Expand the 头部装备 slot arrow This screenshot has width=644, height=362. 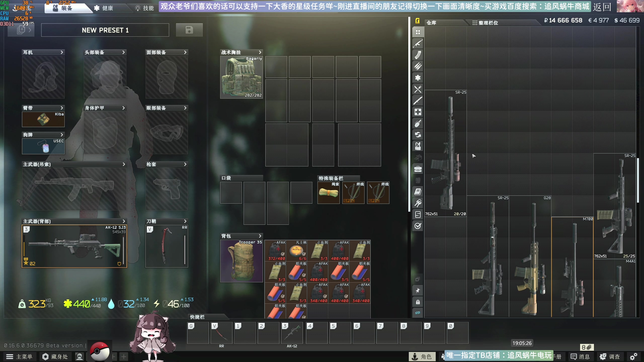[x=124, y=52]
